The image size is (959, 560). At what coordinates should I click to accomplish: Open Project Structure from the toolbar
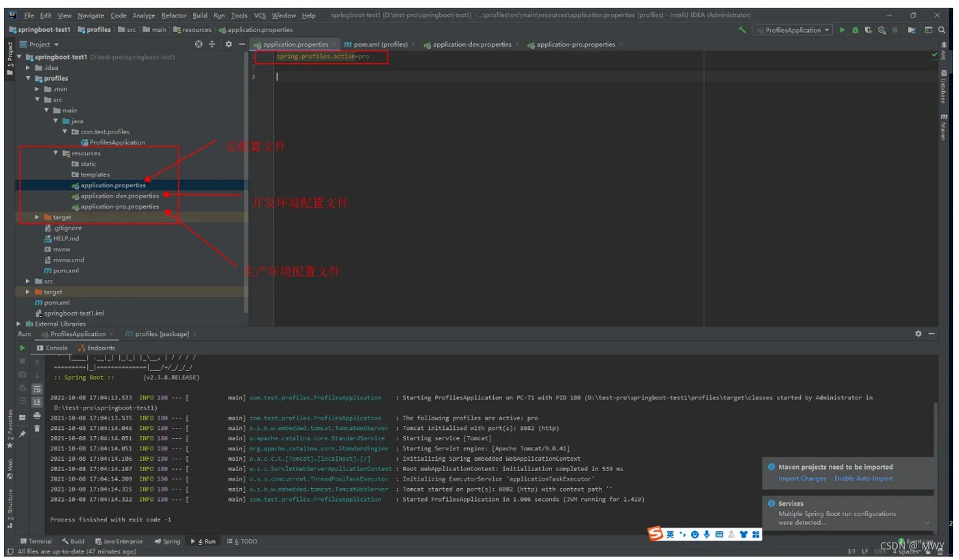(x=912, y=30)
